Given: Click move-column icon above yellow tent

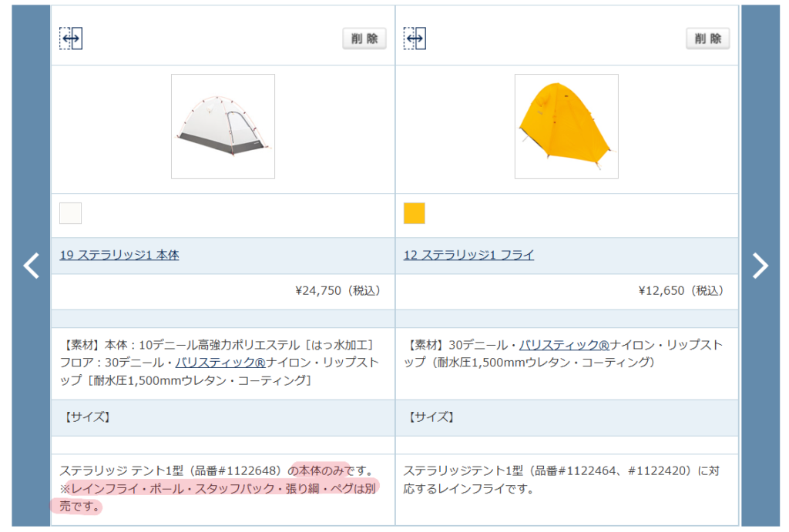Looking at the screenshot, I should coord(415,38).
